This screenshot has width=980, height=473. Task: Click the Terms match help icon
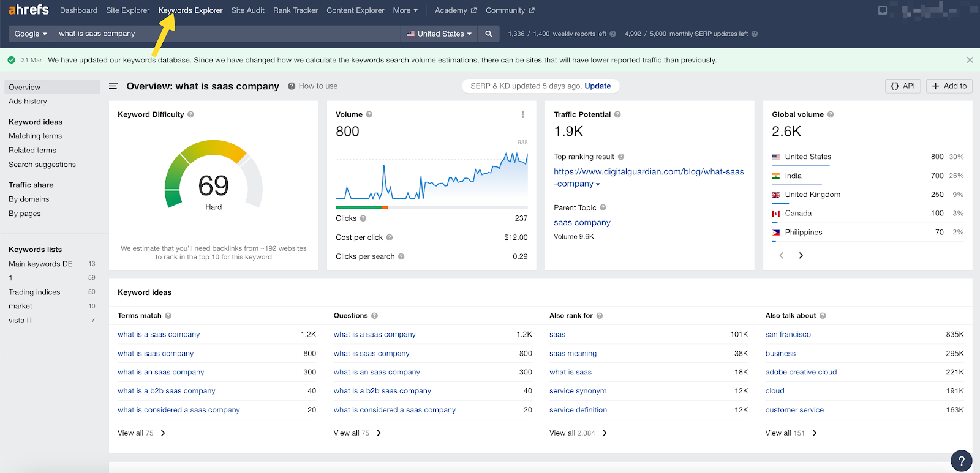click(168, 316)
